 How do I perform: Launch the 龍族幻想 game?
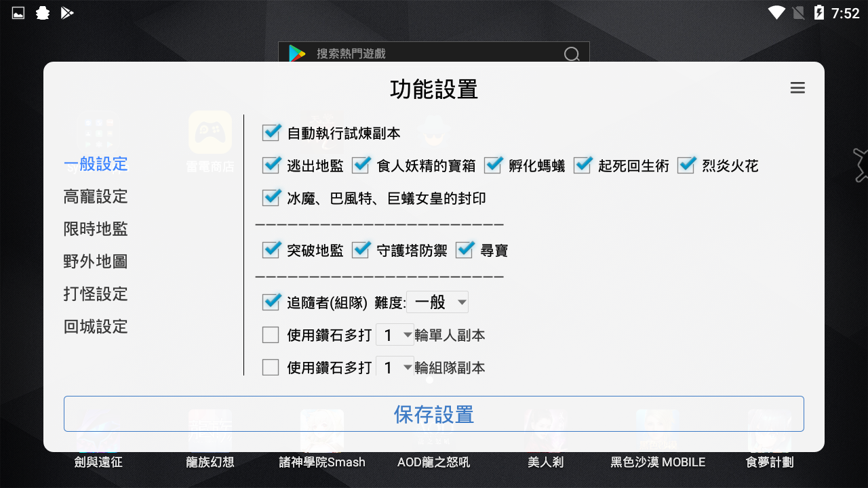210,462
